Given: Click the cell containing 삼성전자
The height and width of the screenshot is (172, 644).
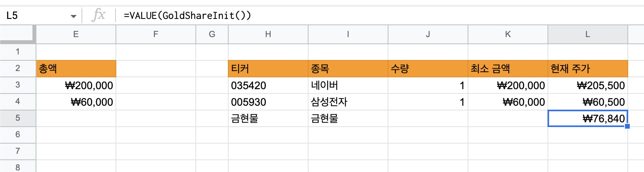Looking at the screenshot, I should (348, 102).
